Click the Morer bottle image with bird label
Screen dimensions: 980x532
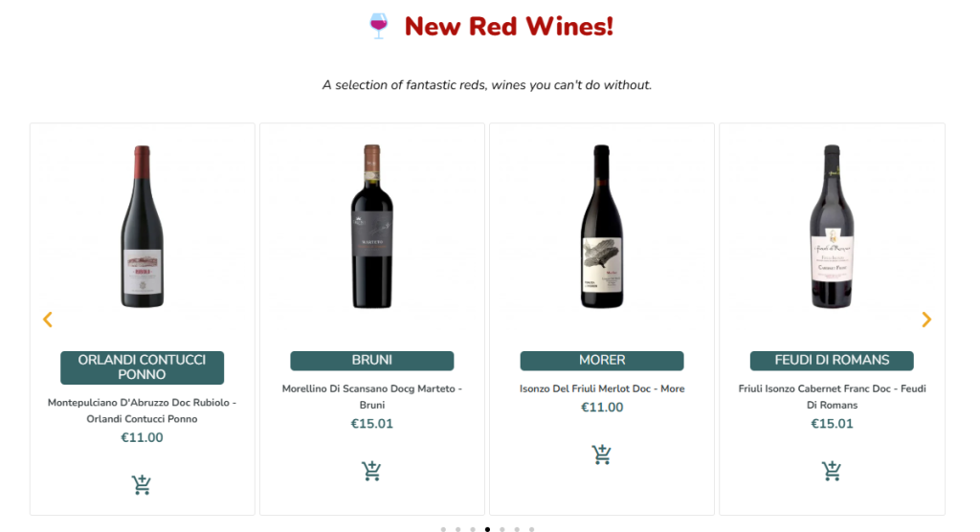602,226
